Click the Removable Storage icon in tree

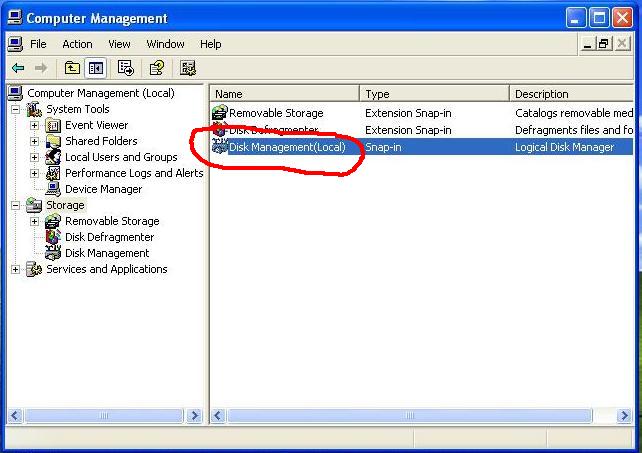[x=53, y=221]
